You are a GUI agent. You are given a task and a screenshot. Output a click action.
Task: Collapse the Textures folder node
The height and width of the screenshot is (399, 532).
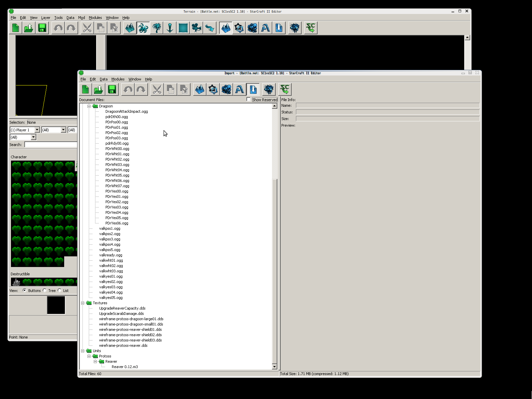point(83,303)
